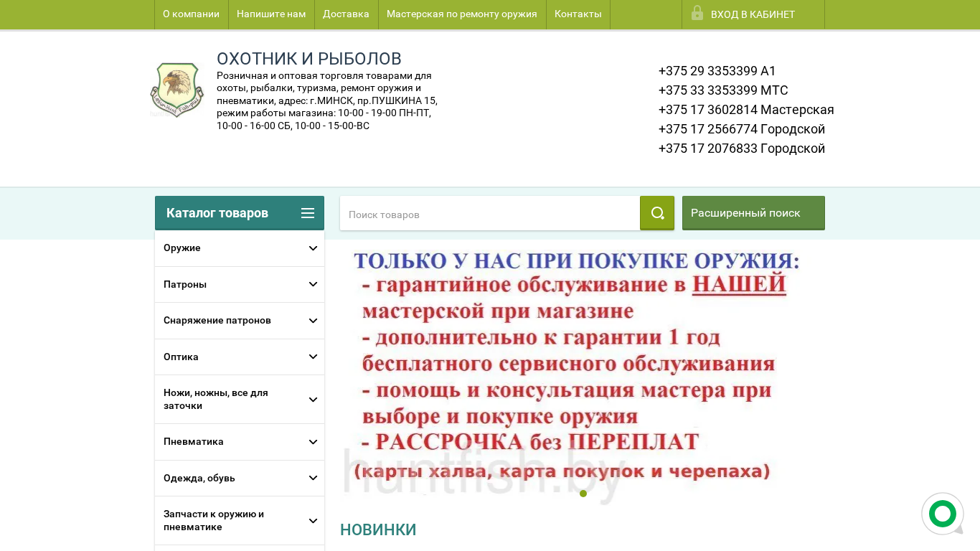
Task: Expand the Патроны category chevron
Action: pyautogui.click(x=313, y=284)
